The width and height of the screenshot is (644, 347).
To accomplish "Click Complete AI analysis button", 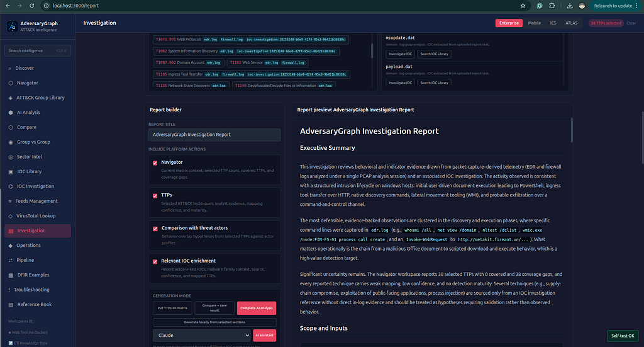I will 257,308.
